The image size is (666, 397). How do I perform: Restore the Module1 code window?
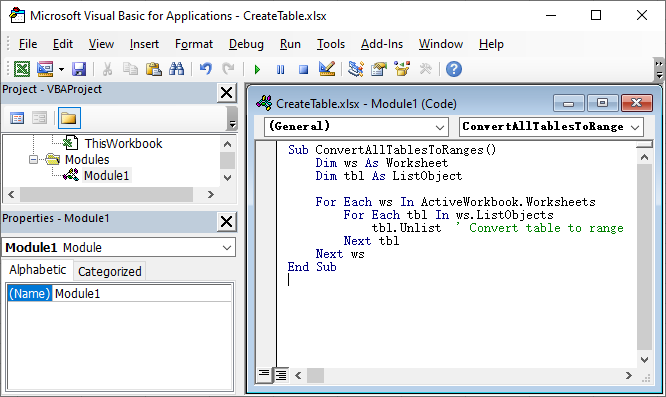(x=602, y=103)
